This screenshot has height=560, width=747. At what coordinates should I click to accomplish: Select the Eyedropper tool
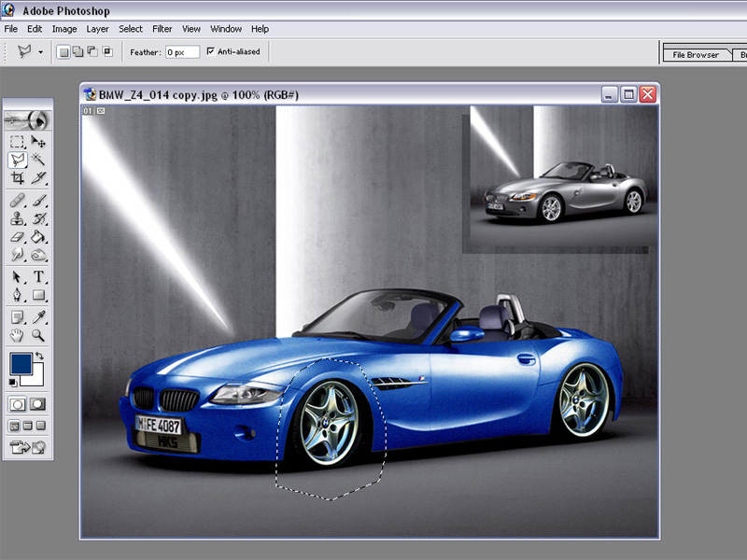click(38, 317)
